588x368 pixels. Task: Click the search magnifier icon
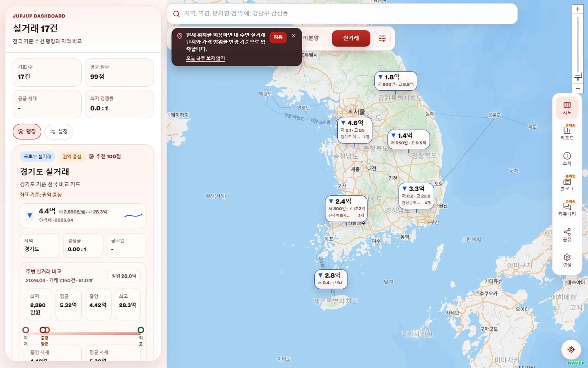[176, 14]
